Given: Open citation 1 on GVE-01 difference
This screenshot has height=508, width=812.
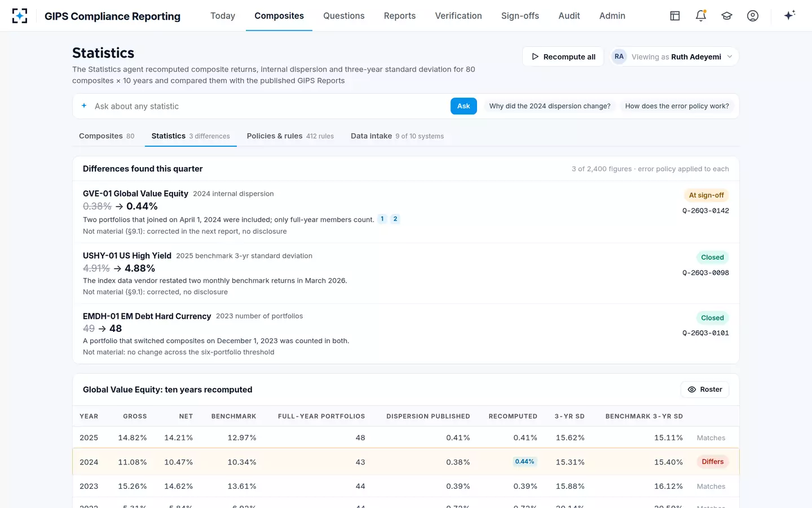Looking at the screenshot, I should 382,219.
